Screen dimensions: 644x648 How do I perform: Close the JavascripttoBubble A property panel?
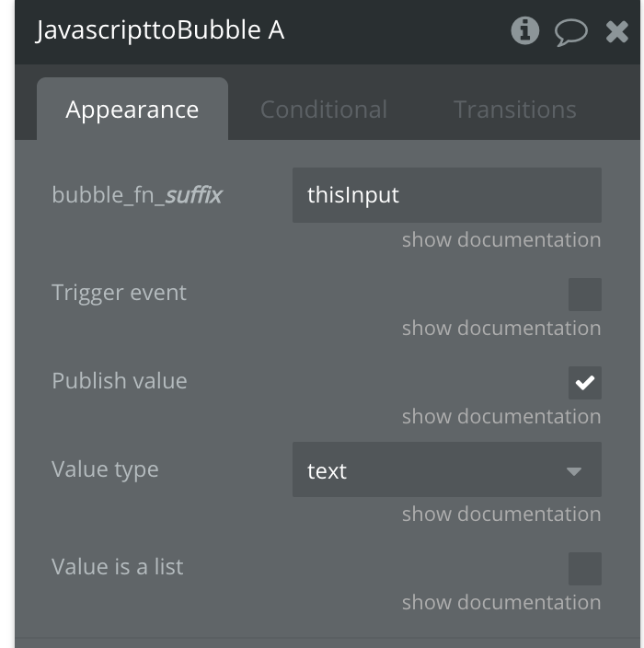point(616,32)
